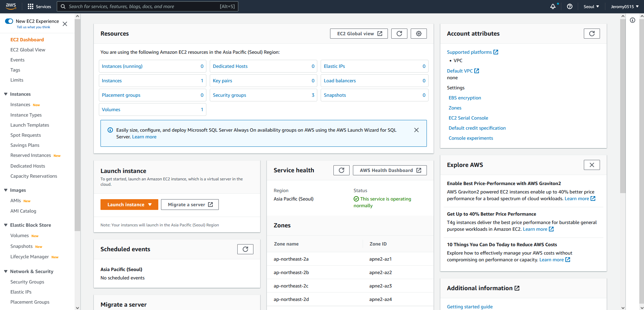This screenshot has height=310, width=644.
Task: Open EC2 Serial Console link
Action: [x=469, y=118]
